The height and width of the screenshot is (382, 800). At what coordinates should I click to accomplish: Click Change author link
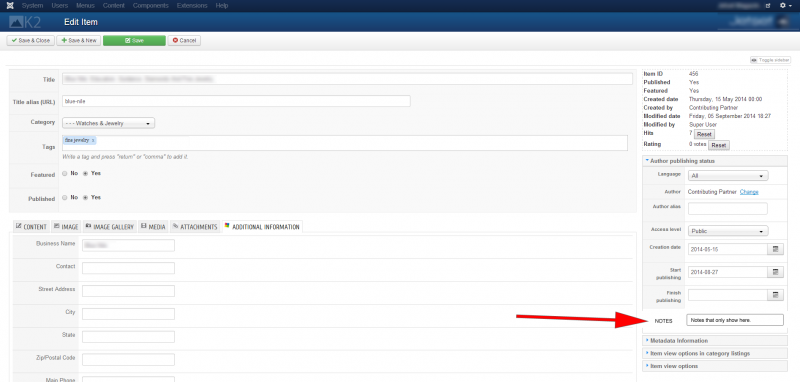point(749,192)
